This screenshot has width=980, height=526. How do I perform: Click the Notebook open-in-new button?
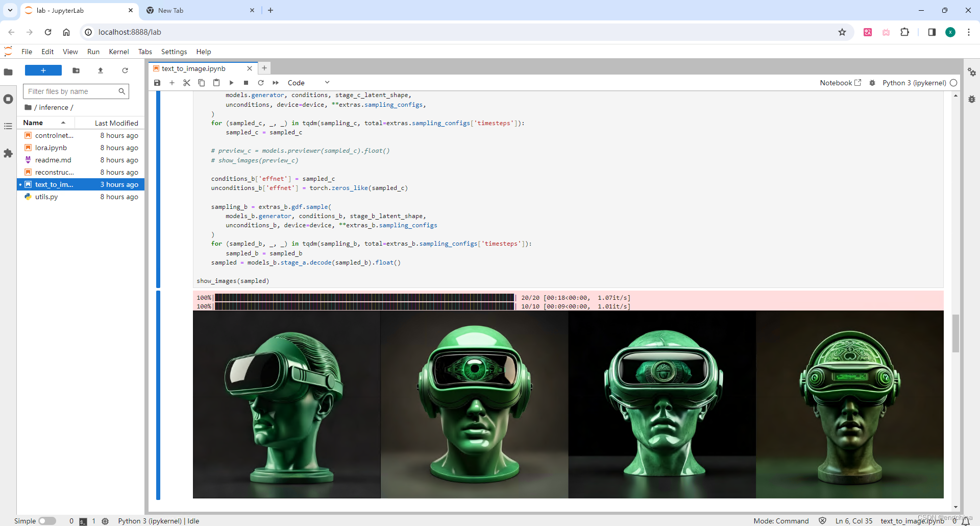[x=840, y=83]
